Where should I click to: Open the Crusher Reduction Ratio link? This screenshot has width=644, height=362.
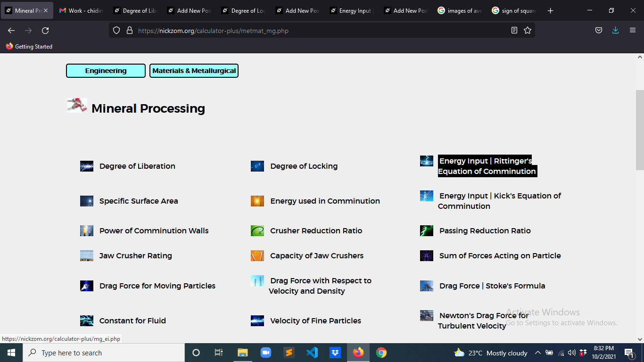(x=316, y=230)
